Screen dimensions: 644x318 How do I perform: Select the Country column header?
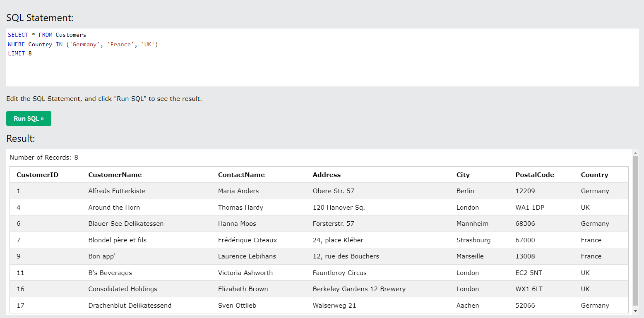click(595, 175)
